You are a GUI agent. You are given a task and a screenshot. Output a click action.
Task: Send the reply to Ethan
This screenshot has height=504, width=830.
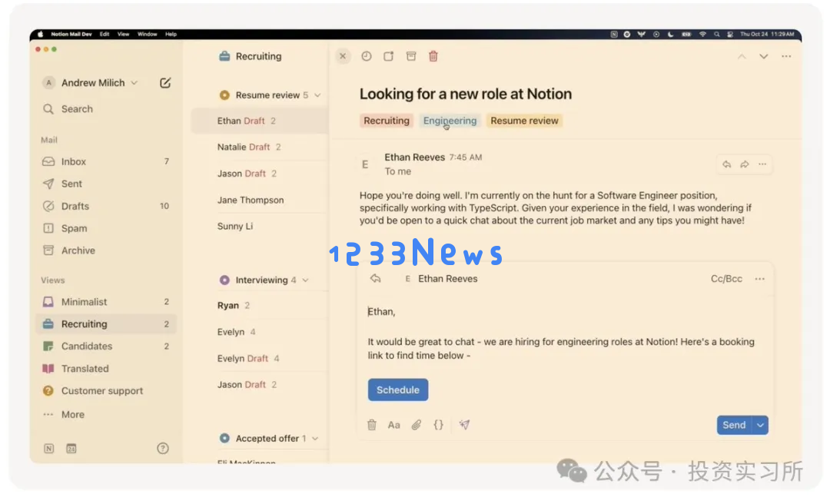734,425
